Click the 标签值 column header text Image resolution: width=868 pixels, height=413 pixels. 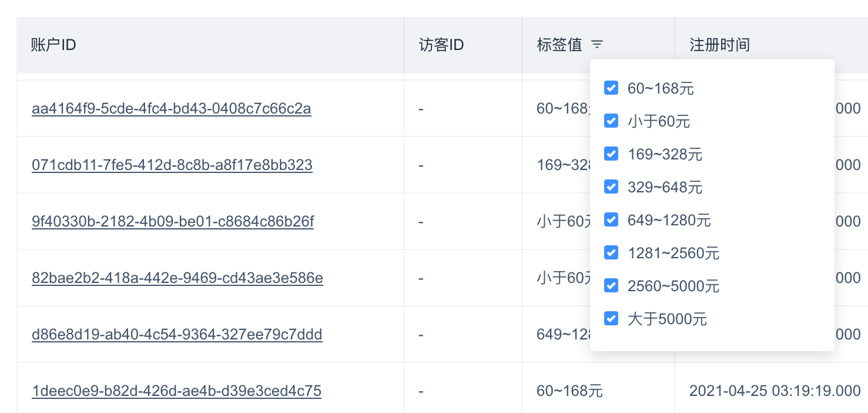[x=559, y=45]
